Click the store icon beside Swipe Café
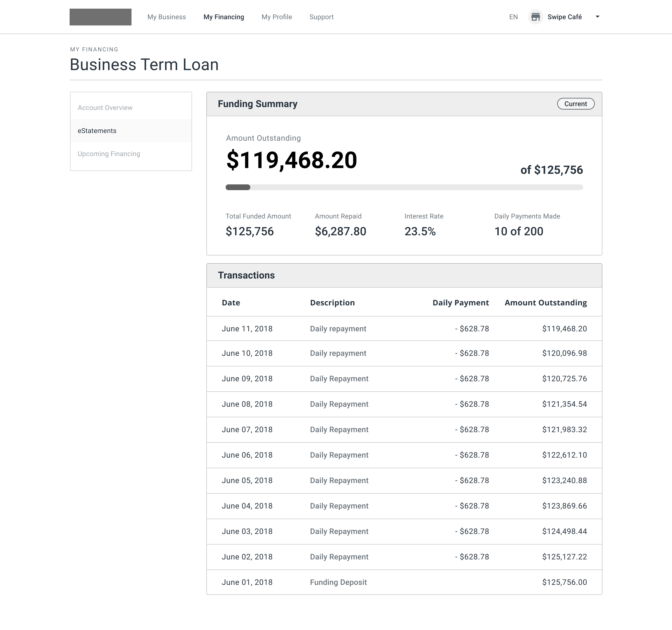The width and height of the screenshot is (672, 630). click(535, 17)
